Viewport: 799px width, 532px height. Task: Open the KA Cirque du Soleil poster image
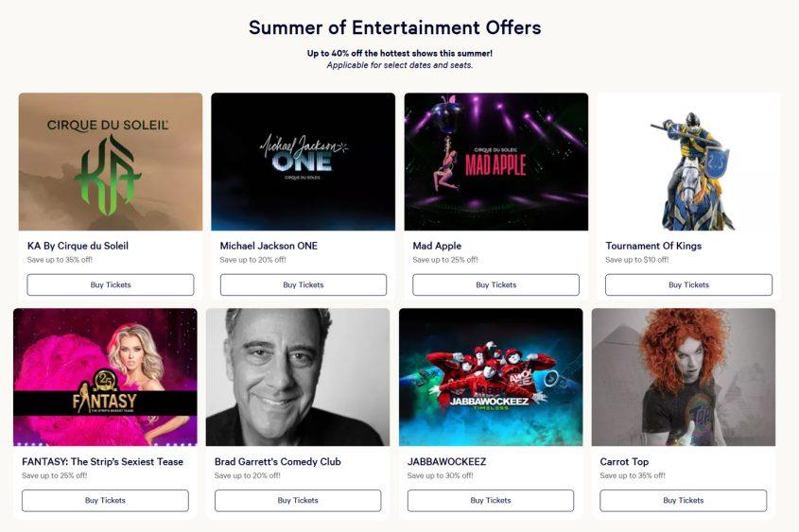coord(111,162)
